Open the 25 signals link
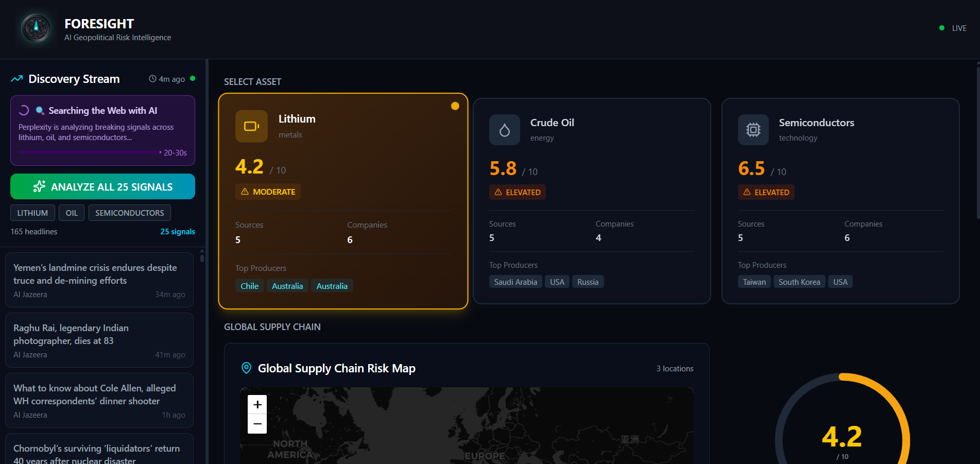Viewport: 980px width, 464px height. (x=178, y=231)
